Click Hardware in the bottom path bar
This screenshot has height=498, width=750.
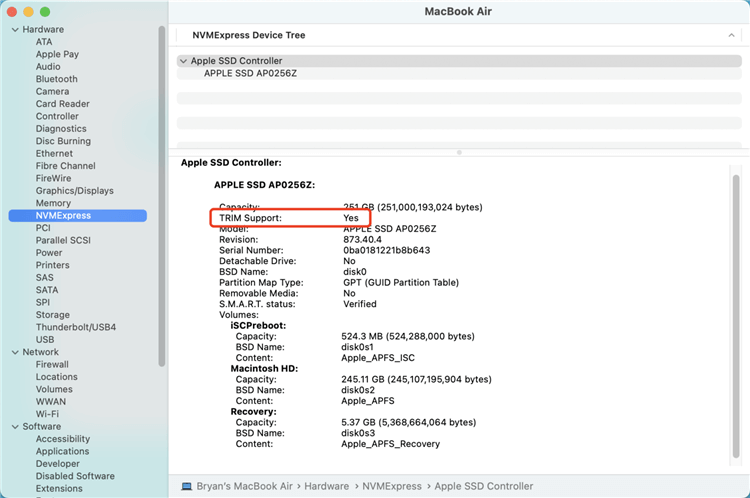[x=327, y=487]
